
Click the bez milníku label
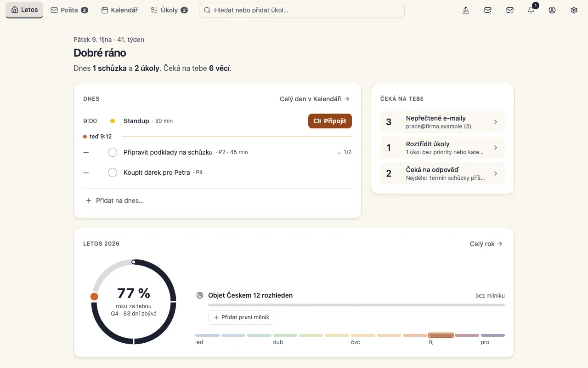(x=490, y=296)
